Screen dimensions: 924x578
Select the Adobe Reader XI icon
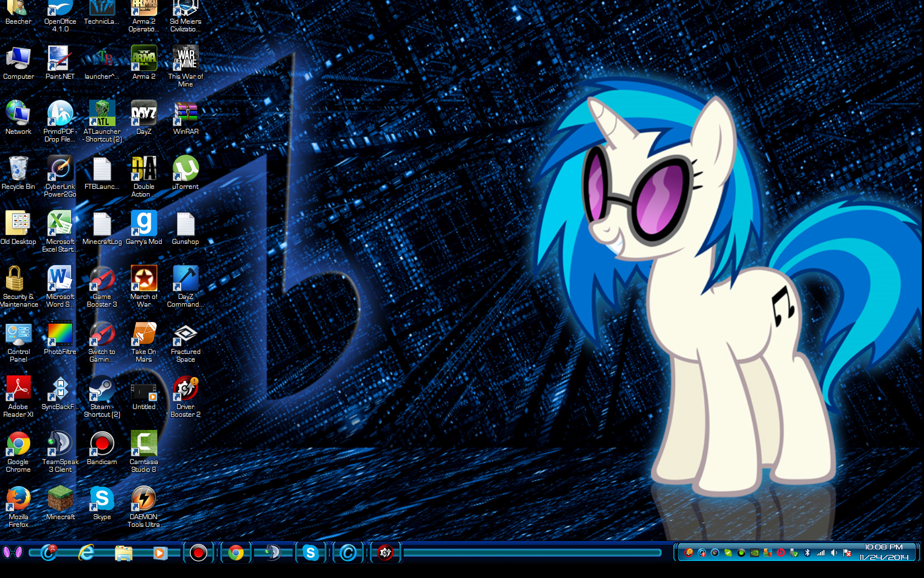coord(18,396)
